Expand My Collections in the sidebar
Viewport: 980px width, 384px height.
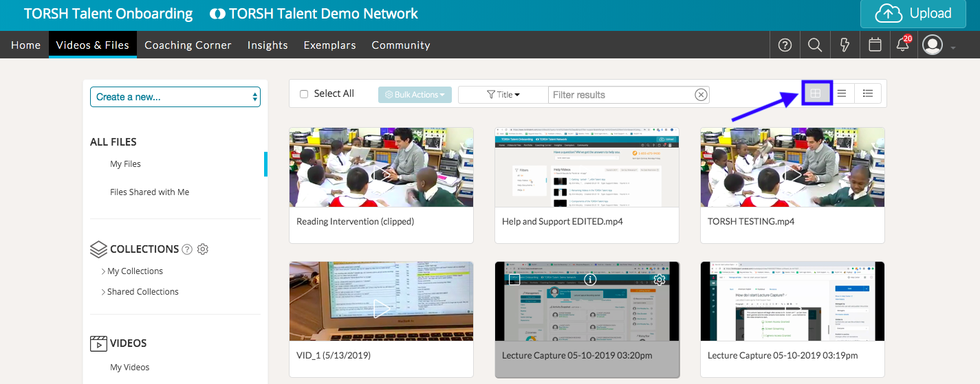(134, 271)
